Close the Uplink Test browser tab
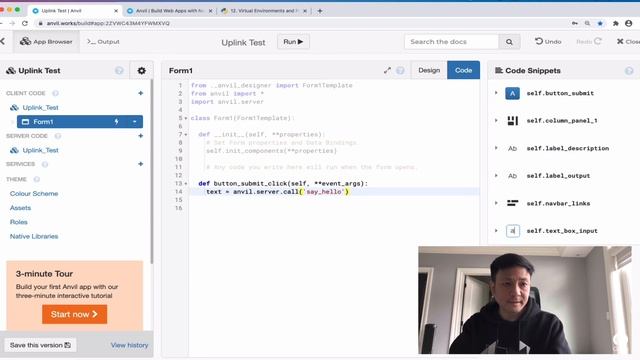Viewport: 640px width, 360px height. pyautogui.click(x=116, y=11)
